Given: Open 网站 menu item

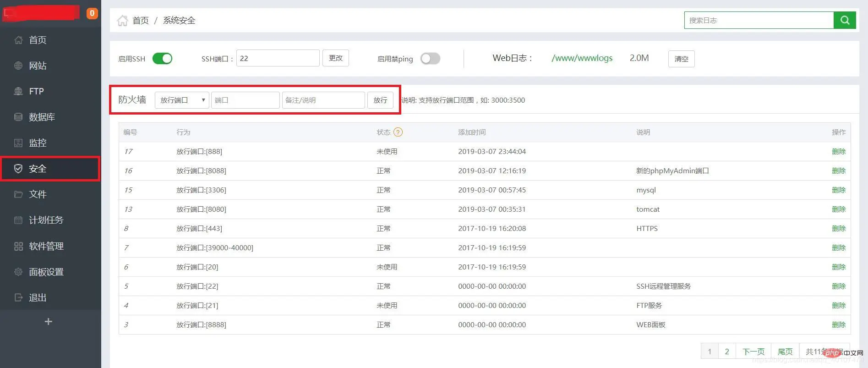Looking at the screenshot, I should pos(38,66).
